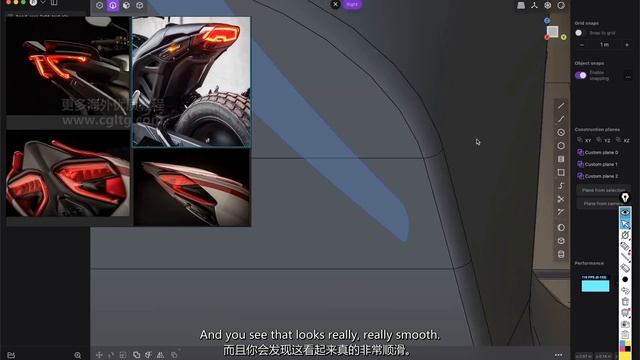This screenshot has height=360, width=640.
Task: Activate the scissors Cut tool
Action: [561, 199]
